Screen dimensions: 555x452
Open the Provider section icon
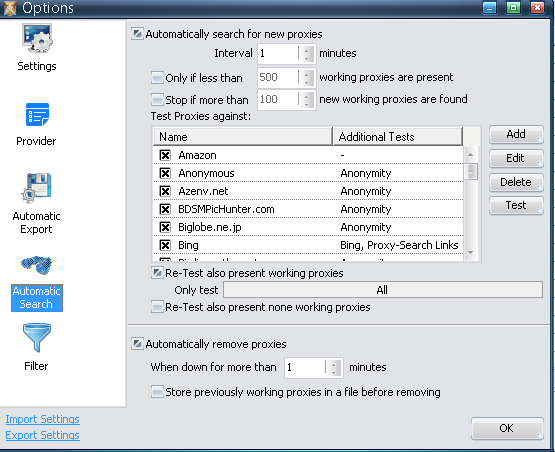(x=37, y=114)
